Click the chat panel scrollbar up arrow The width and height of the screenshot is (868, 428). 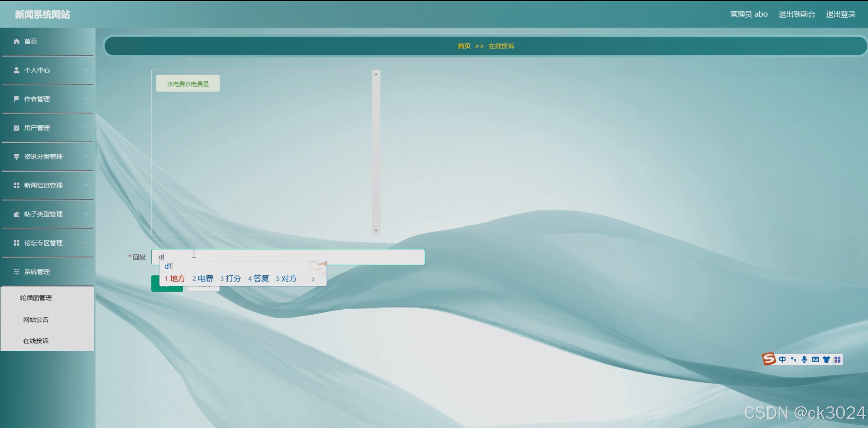click(x=376, y=74)
